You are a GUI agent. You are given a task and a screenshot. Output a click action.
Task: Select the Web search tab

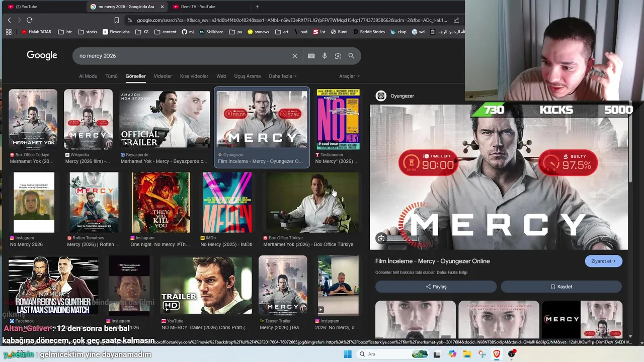(221, 76)
